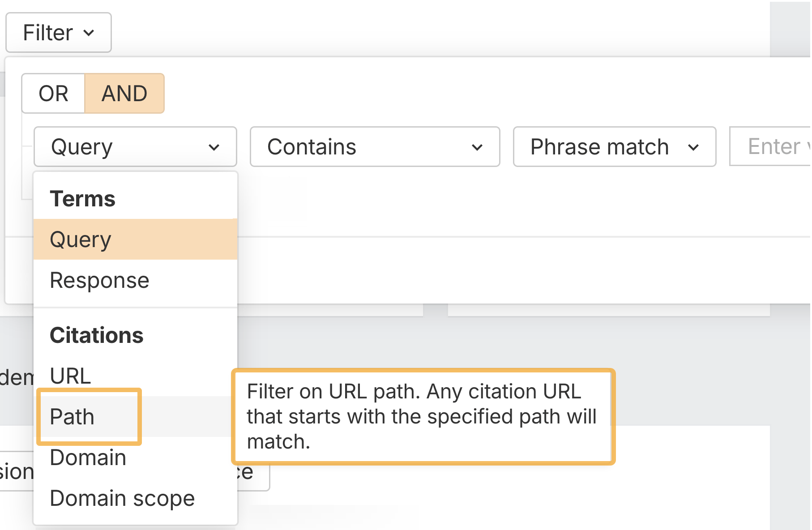Click the Contains dropdown chevron arrow
The image size is (812, 530).
pyautogui.click(x=477, y=147)
